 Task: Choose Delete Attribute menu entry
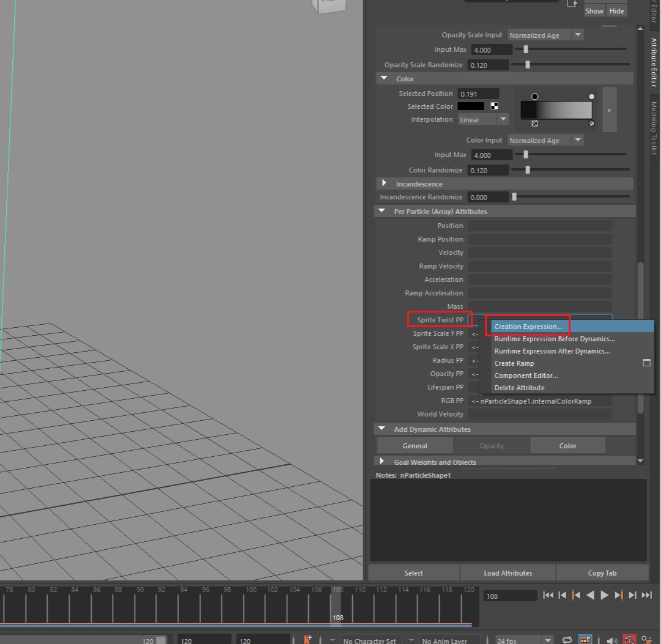pos(572,388)
